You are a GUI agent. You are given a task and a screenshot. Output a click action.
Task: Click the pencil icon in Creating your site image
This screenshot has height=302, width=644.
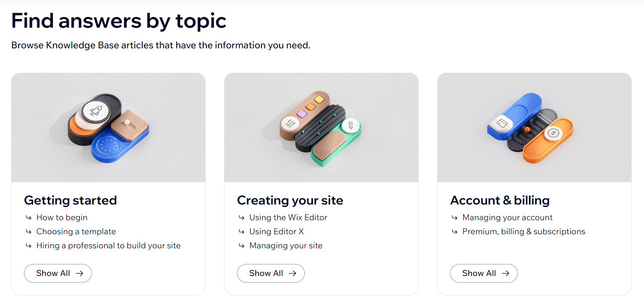(x=350, y=125)
